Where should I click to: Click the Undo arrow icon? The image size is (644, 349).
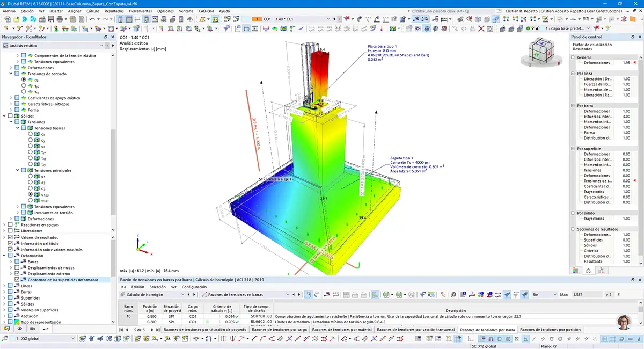click(92, 19)
